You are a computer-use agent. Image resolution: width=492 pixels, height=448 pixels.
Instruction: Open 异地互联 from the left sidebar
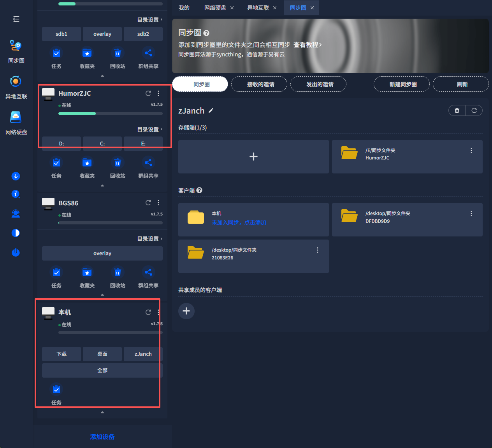16,87
